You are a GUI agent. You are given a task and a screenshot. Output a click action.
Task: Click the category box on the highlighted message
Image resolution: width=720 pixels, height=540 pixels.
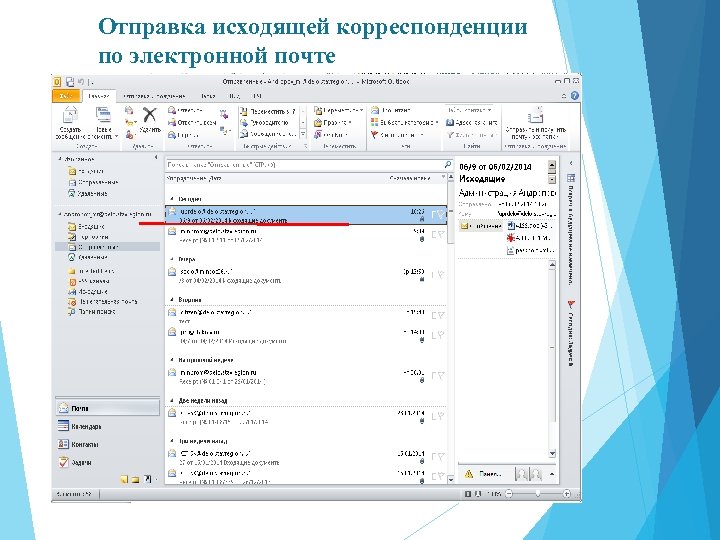pyautogui.click(x=434, y=214)
